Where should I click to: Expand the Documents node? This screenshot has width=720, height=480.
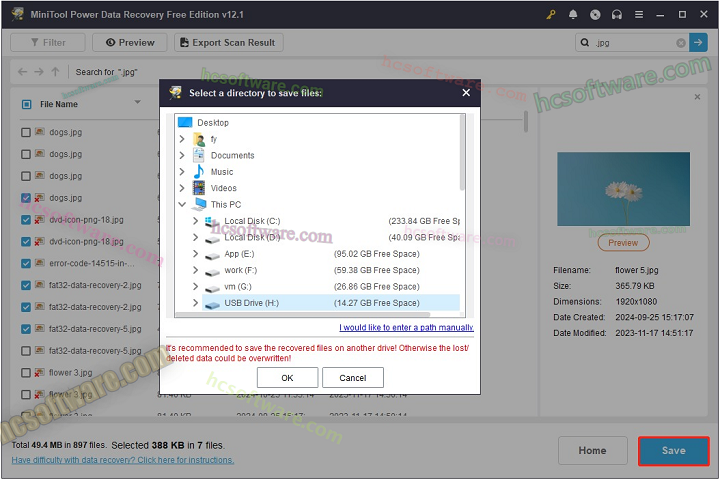point(182,155)
